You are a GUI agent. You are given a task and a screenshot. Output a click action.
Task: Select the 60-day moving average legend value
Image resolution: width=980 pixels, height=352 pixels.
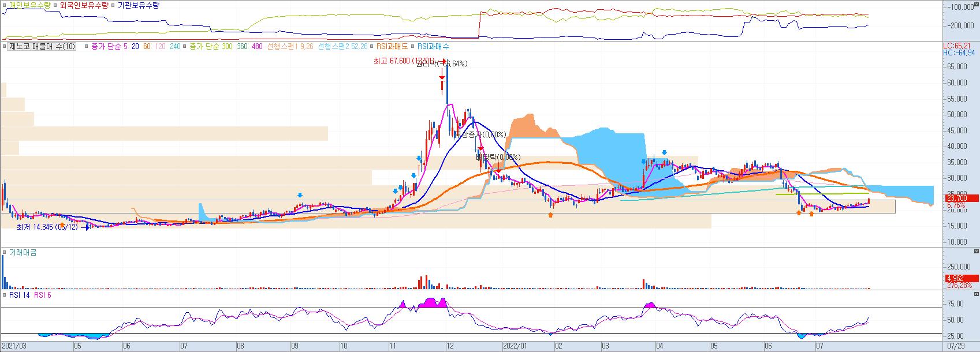click(x=147, y=47)
